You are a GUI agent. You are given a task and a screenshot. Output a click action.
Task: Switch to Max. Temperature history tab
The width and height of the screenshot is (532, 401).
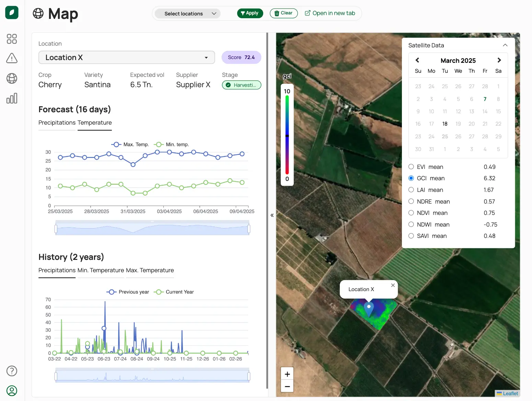(150, 271)
